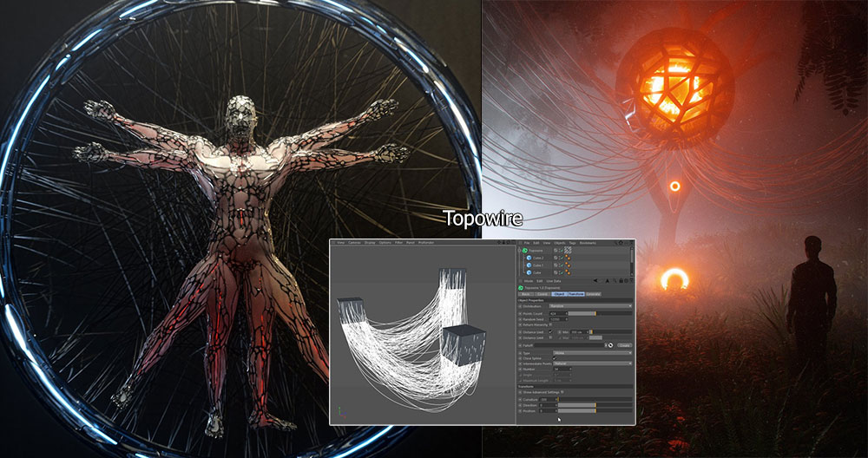Screen dimensions: 868x458
Task: Click the home icon in the Object Manager header
Action: (x=621, y=243)
